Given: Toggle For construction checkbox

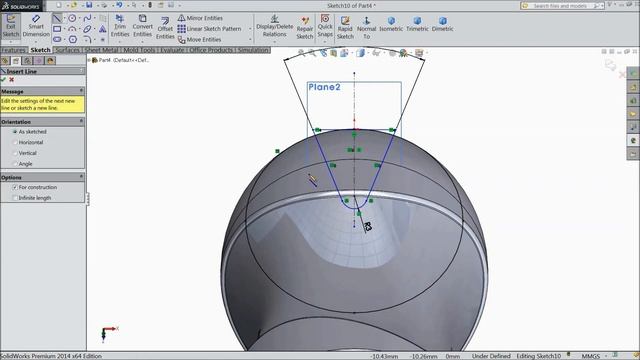Looking at the screenshot, I should pyautogui.click(x=15, y=187).
